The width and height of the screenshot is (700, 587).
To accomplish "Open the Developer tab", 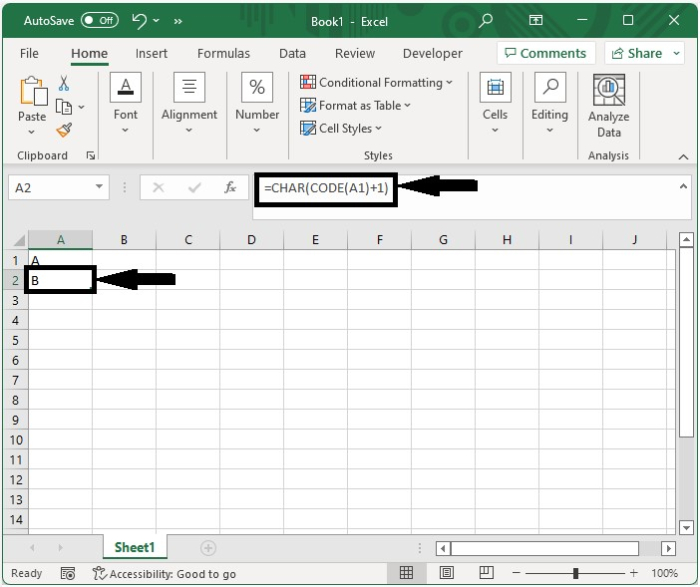I will tap(433, 54).
